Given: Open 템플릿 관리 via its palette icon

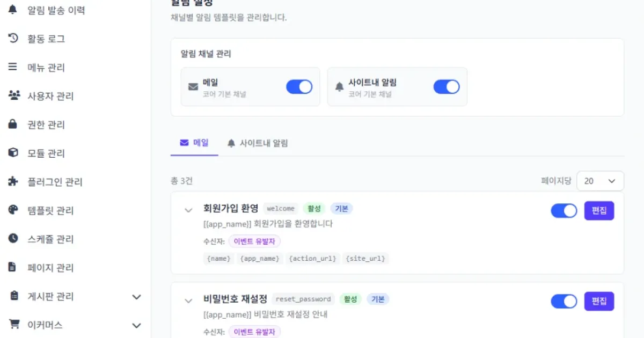Looking at the screenshot, I should tap(13, 210).
